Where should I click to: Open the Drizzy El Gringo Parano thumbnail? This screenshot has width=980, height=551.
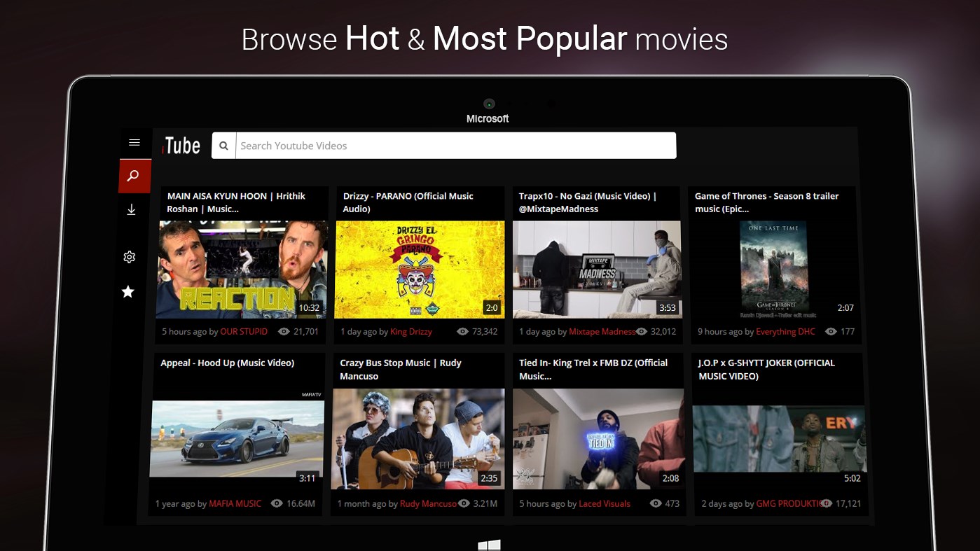(420, 270)
